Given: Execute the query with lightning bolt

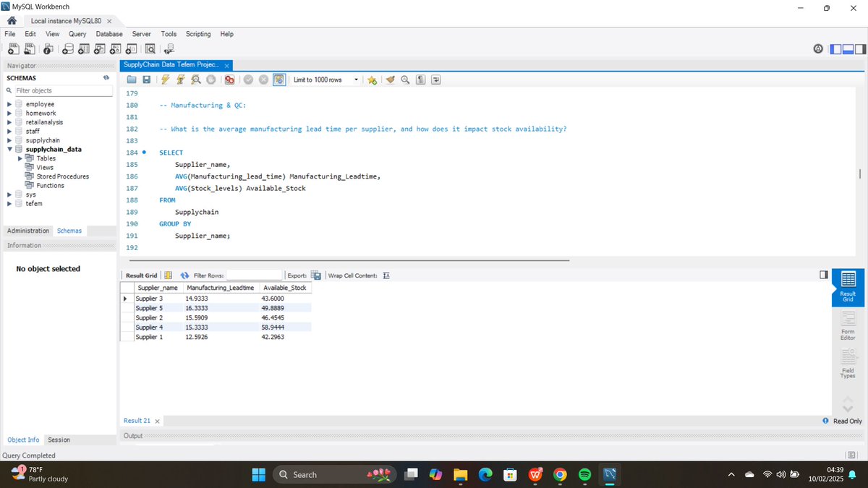Looking at the screenshot, I should (x=166, y=80).
